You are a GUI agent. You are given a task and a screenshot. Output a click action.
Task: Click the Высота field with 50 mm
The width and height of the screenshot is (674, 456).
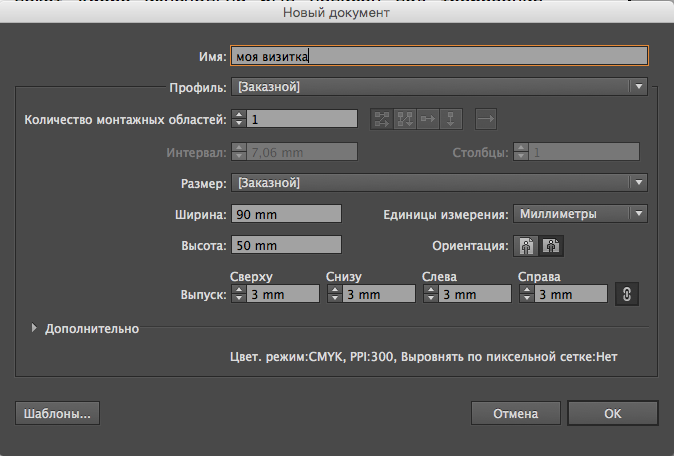pyautogui.click(x=286, y=245)
